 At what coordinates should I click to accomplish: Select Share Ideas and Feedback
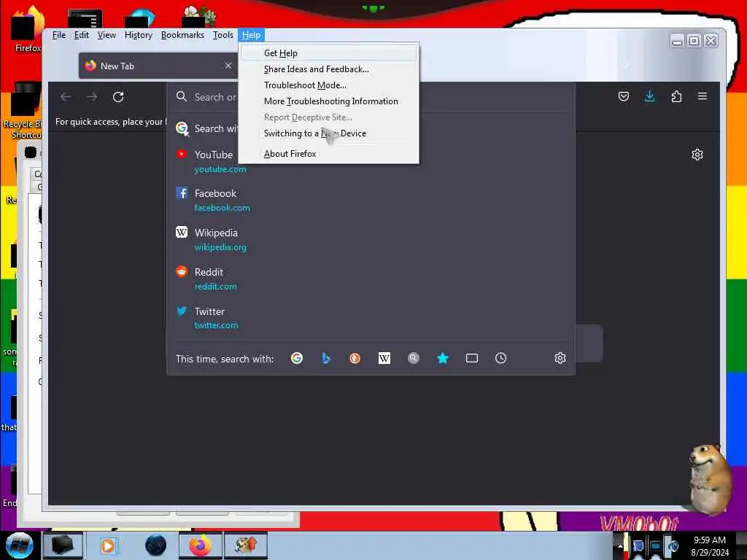point(329,69)
